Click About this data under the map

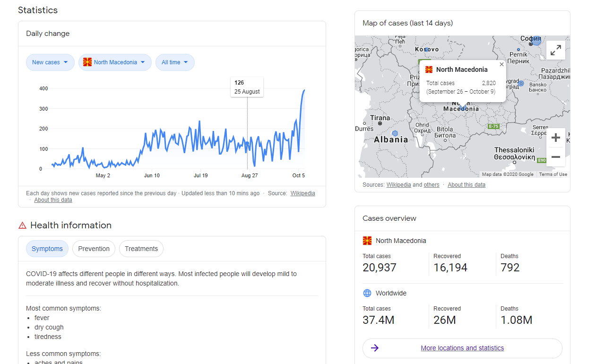pyautogui.click(x=466, y=185)
